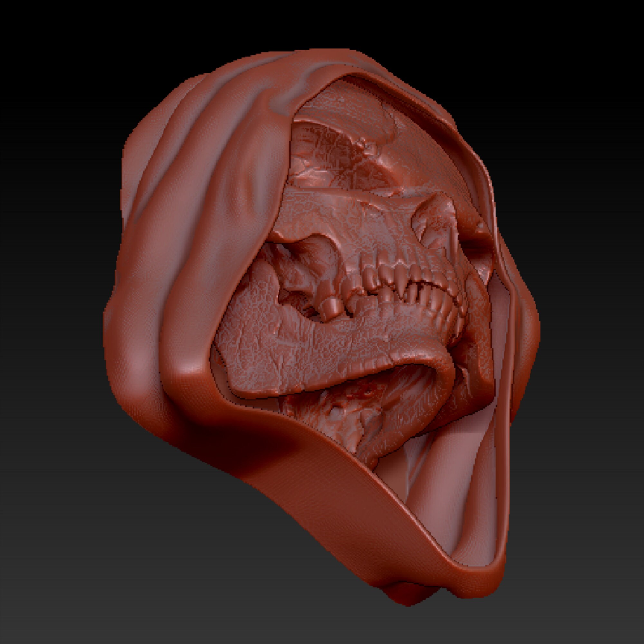Select the hooded skull sculpt in the viewport
This screenshot has height=644, width=644.
333,300
